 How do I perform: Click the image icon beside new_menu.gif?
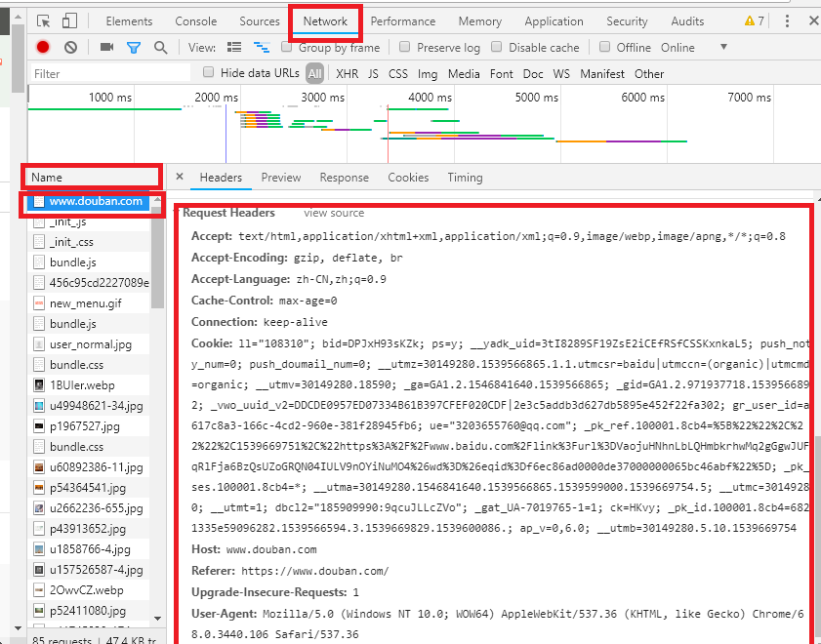pos(39,302)
